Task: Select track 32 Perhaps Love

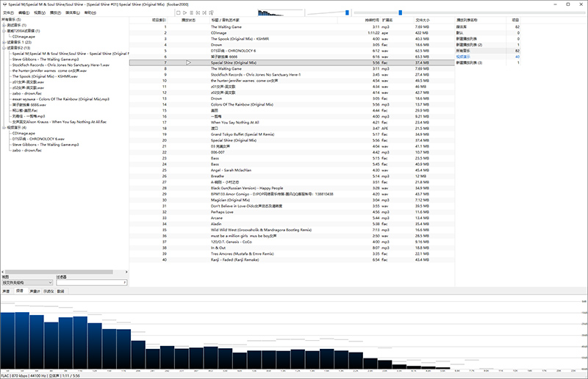Action: tap(292, 212)
